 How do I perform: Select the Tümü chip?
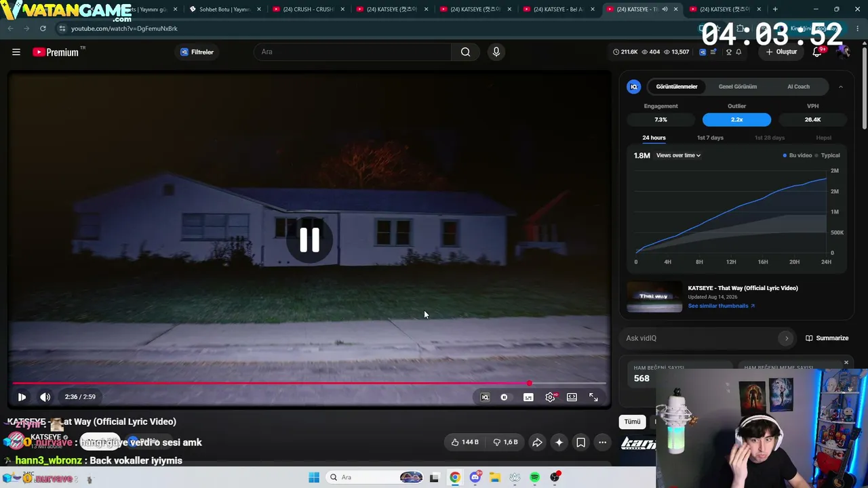[x=632, y=422]
